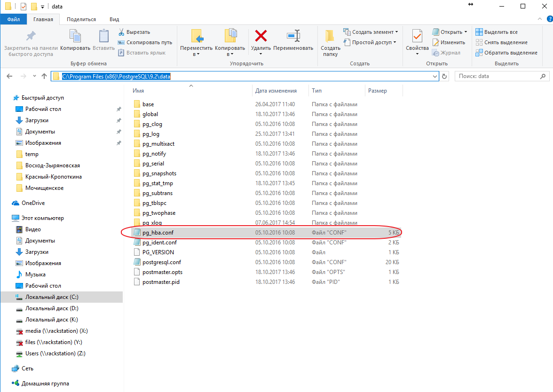Click the refresh button beside address bar
Screen dimensions: 553x392
pyautogui.click(x=445, y=76)
